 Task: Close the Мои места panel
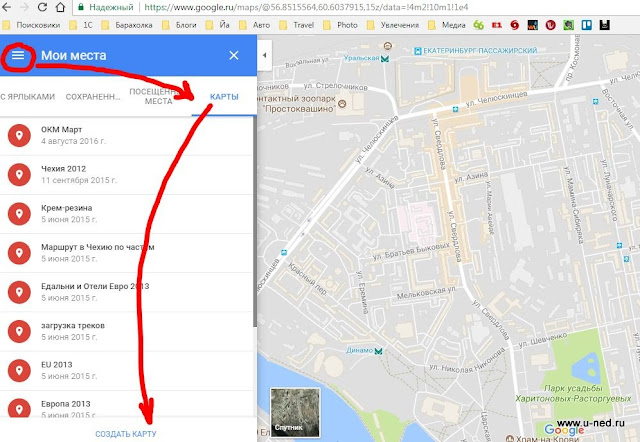234,56
